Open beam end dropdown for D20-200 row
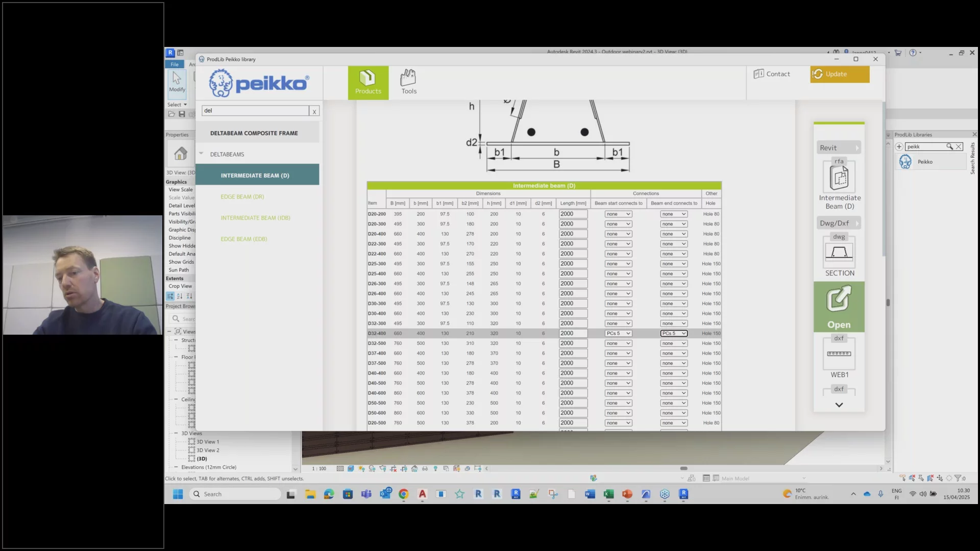This screenshot has width=980, height=551. click(674, 214)
